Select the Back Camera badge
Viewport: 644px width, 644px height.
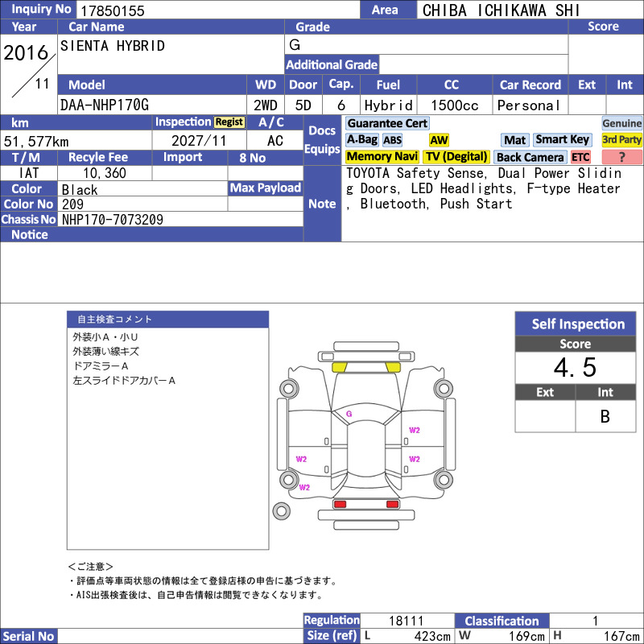pos(530,157)
